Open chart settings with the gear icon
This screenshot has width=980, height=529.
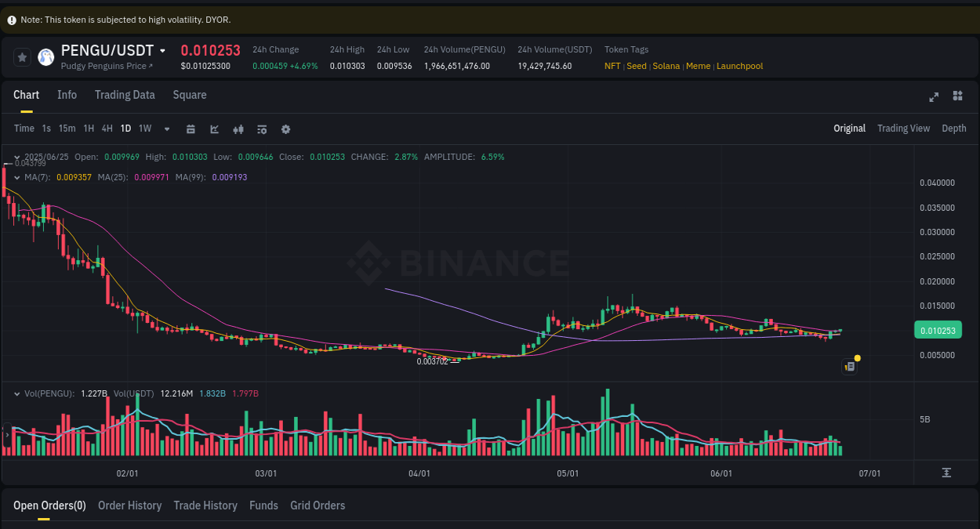click(x=285, y=129)
